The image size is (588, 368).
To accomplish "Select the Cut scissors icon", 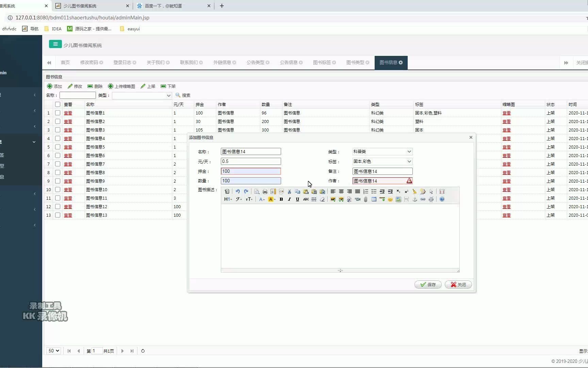I will [290, 191].
